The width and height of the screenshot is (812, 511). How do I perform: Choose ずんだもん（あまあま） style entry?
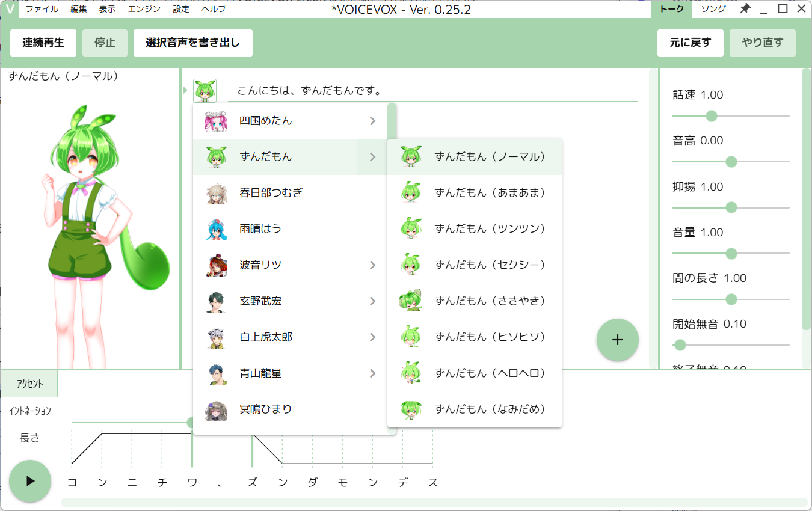(x=475, y=193)
